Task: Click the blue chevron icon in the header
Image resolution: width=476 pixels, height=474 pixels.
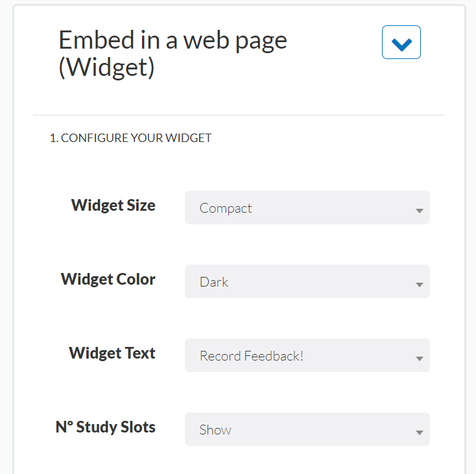Action: click(x=401, y=44)
